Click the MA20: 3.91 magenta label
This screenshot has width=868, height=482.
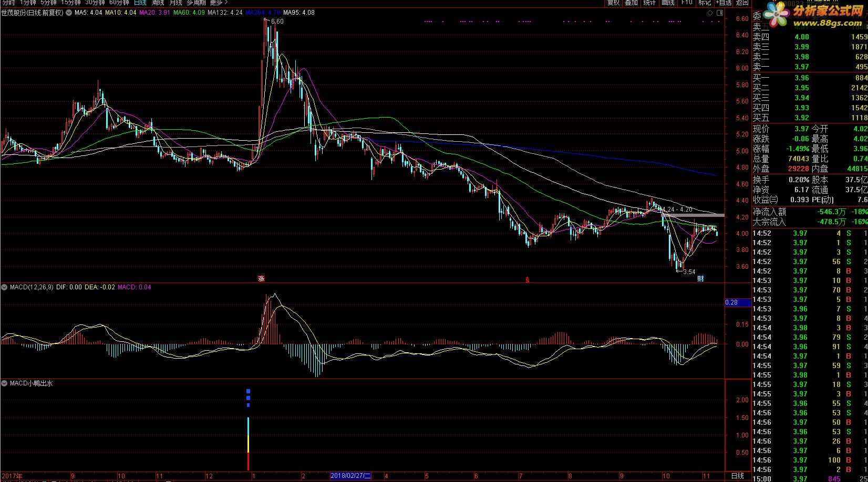[x=155, y=13]
